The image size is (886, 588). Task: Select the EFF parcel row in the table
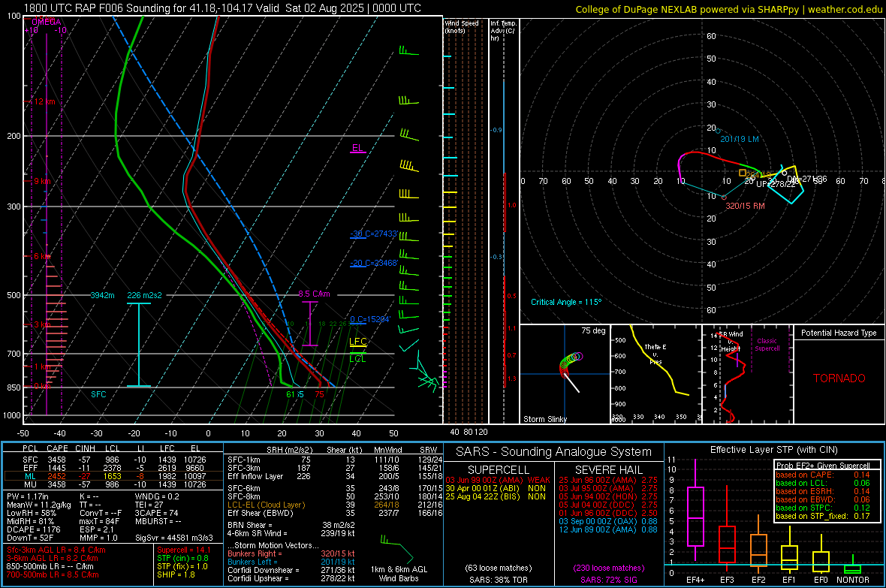pos(114,468)
